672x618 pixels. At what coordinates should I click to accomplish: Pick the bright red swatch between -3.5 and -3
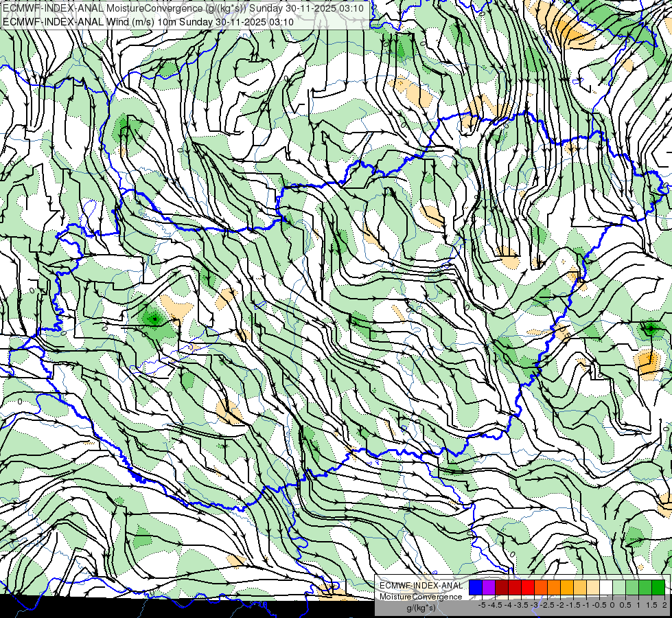(x=528, y=587)
